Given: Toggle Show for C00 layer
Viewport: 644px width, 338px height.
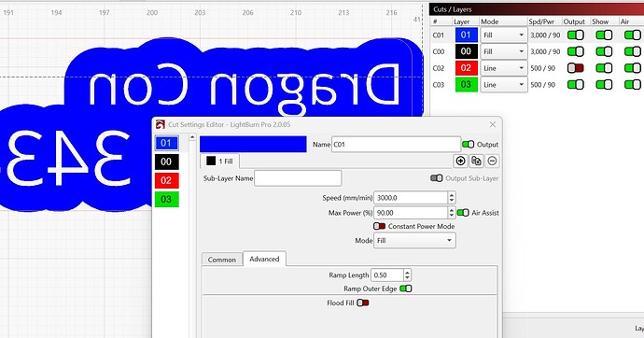Looking at the screenshot, I should click(x=604, y=51).
